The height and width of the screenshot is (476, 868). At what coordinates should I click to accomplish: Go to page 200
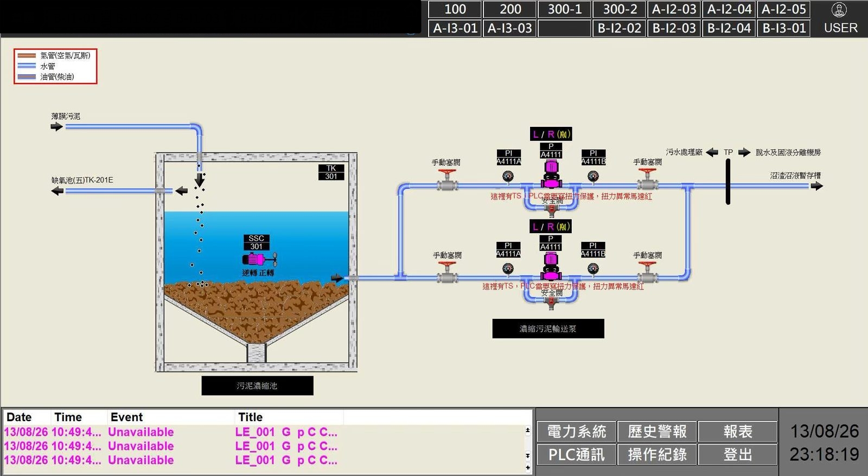tap(510, 9)
